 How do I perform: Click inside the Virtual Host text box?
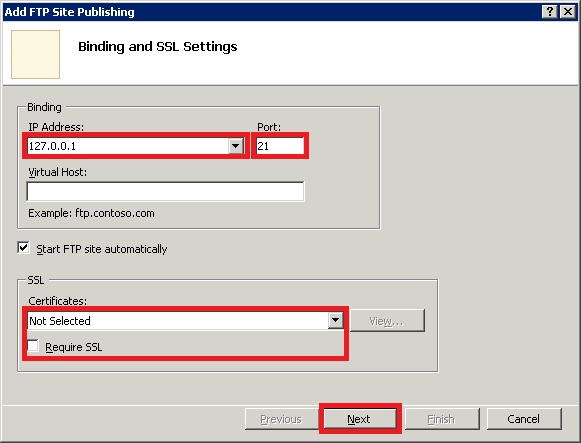(x=165, y=191)
